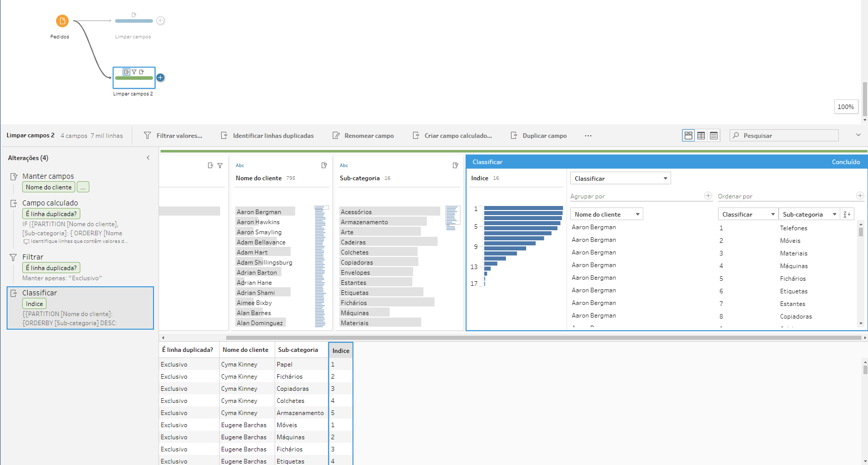Expand the Sub-categoria order-by dropdown
The height and width of the screenshot is (465, 868).
pos(809,215)
